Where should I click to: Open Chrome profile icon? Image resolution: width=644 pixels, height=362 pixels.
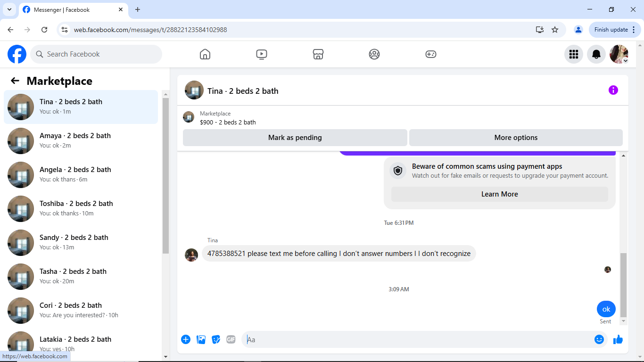tap(578, 30)
